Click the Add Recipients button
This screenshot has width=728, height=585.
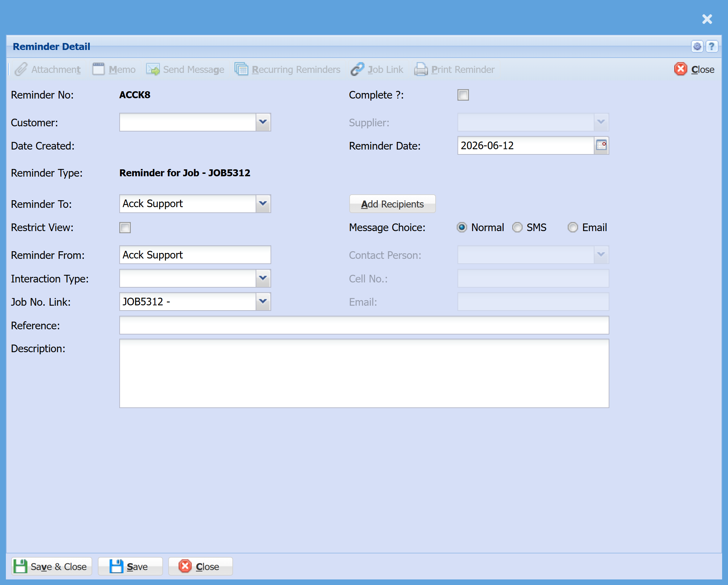392,204
